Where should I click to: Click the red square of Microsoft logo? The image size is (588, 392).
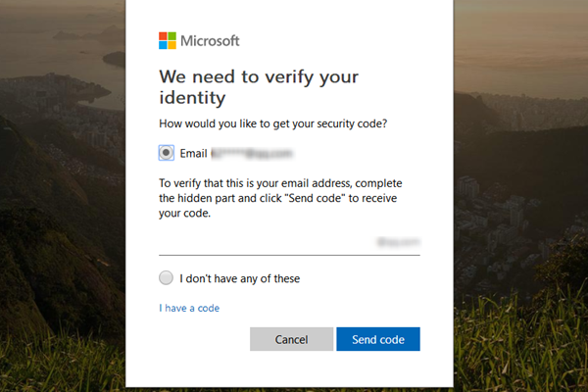pyautogui.click(x=164, y=36)
